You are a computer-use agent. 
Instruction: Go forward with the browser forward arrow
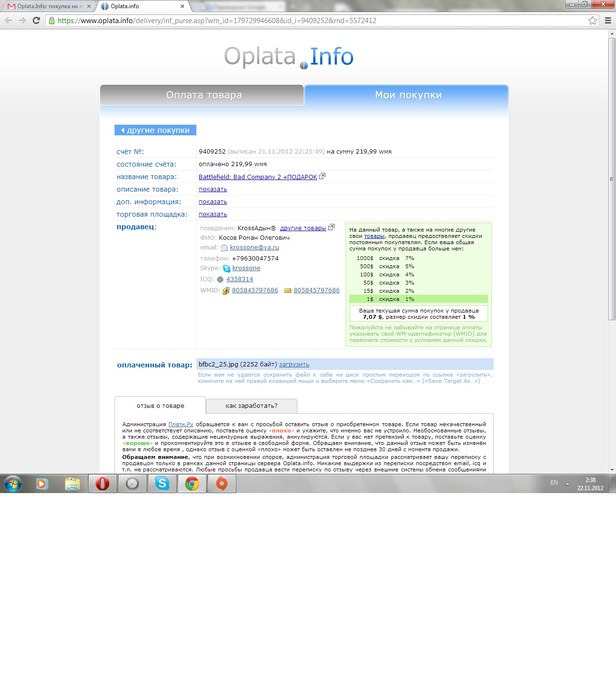pos(22,20)
